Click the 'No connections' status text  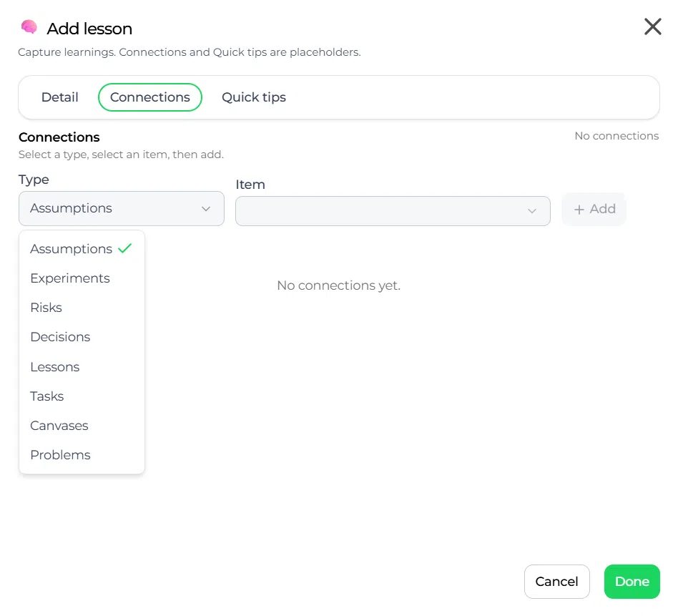616,136
